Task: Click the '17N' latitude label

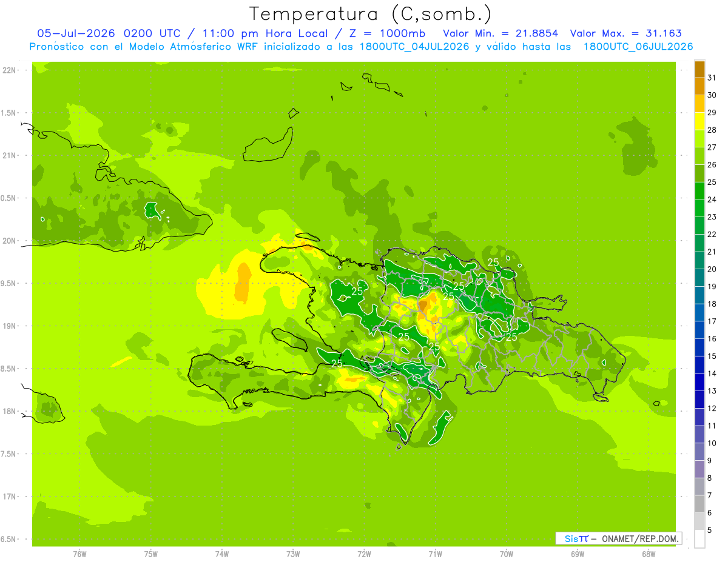Action: coord(10,497)
